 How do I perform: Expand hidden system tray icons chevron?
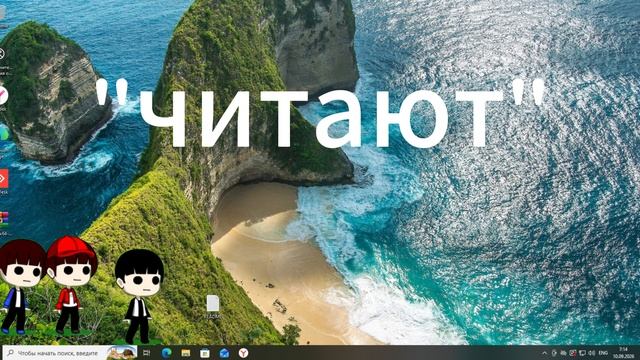click(x=544, y=353)
